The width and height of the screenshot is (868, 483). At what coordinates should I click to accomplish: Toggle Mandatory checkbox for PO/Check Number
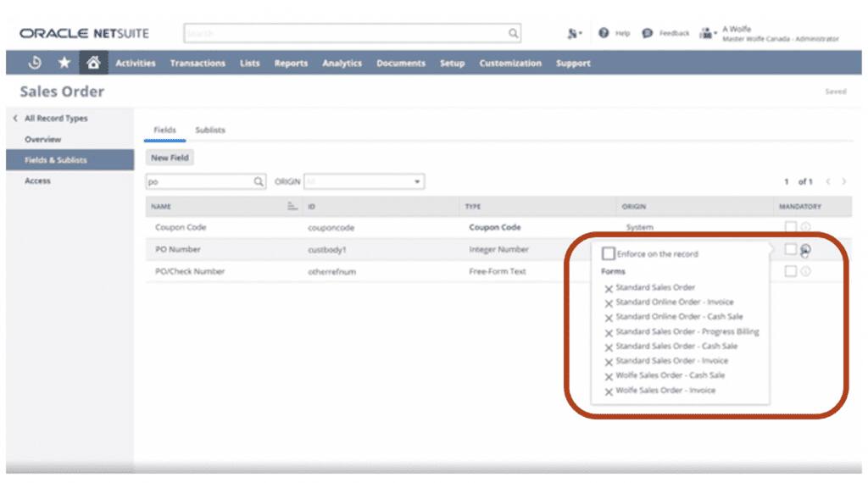[791, 271]
